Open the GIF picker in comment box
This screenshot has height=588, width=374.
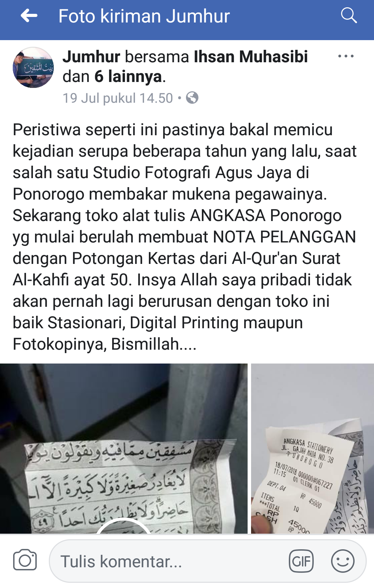coord(301,561)
